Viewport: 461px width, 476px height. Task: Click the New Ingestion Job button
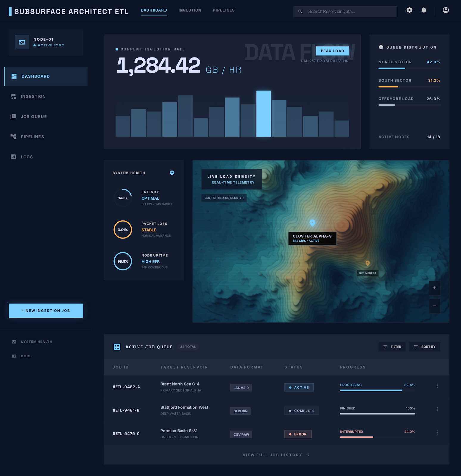[x=46, y=311]
